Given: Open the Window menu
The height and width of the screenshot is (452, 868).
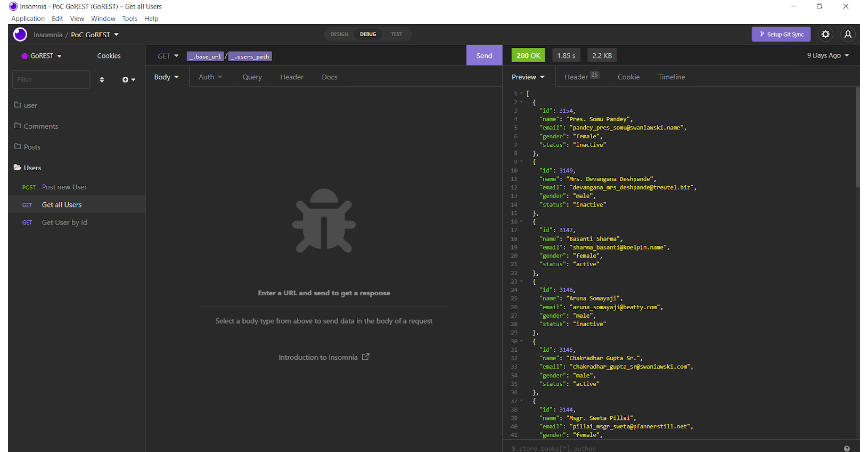Looking at the screenshot, I should 103,18.
